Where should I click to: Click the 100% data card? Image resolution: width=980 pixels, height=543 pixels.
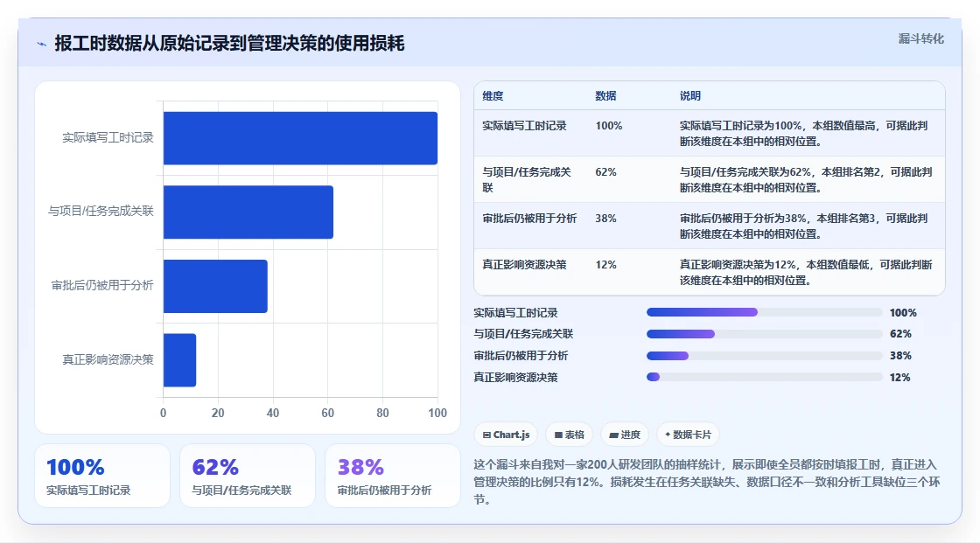coord(102,476)
